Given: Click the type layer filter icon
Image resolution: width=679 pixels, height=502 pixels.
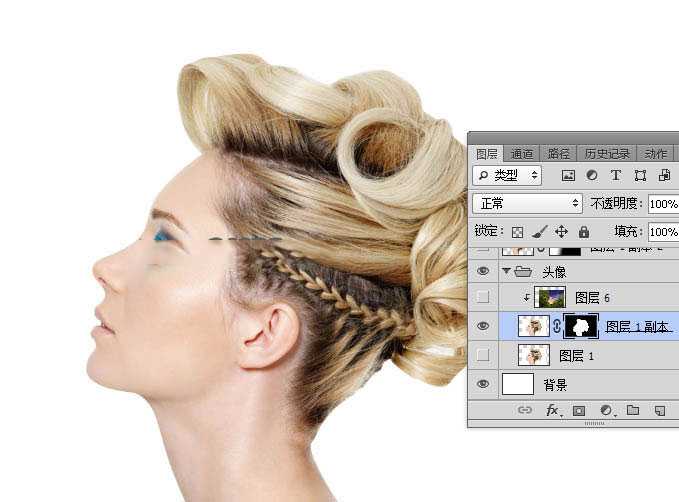Looking at the screenshot, I should click(615, 175).
